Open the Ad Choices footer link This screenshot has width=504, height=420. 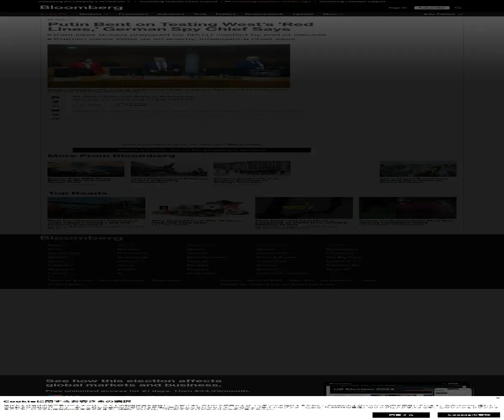click(x=337, y=280)
